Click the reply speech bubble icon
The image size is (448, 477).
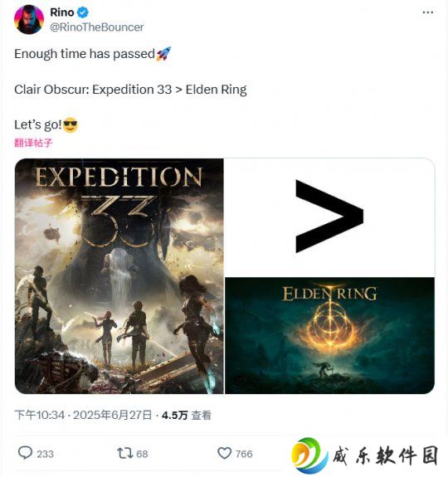(25, 453)
